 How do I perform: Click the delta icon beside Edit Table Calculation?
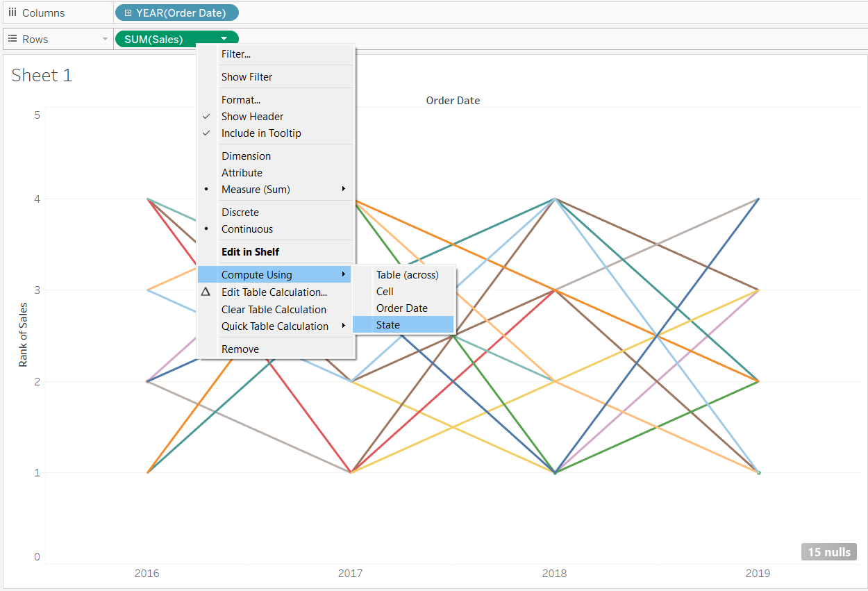pos(206,292)
